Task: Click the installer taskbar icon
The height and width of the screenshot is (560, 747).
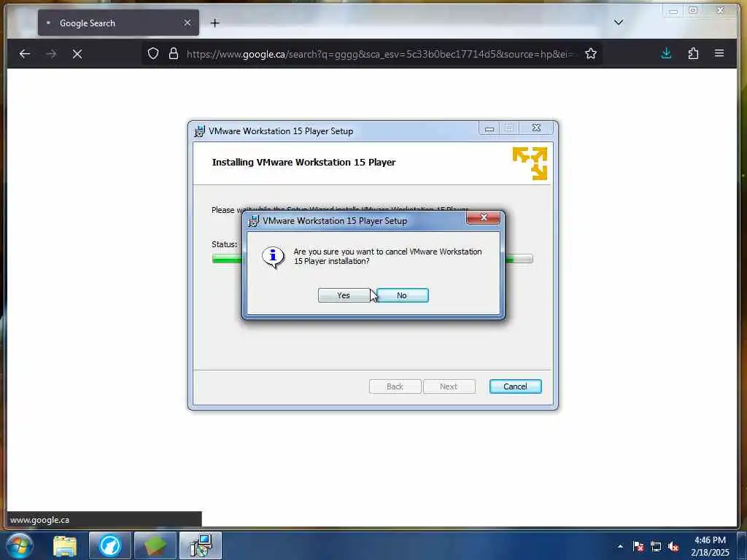Action: click(x=201, y=545)
